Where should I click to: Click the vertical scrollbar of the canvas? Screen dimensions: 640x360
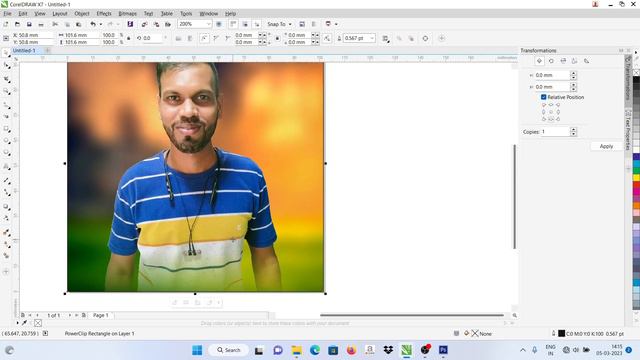click(x=514, y=196)
